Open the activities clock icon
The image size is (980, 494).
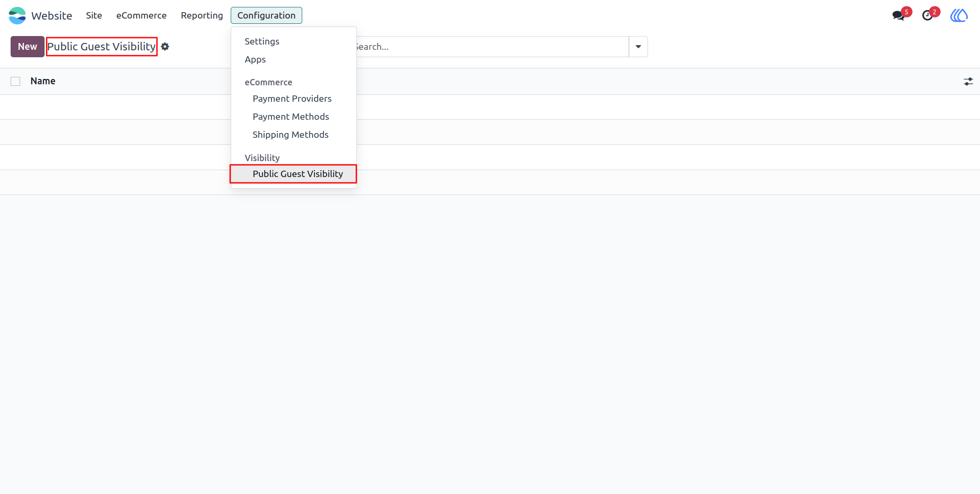tap(927, 15)
